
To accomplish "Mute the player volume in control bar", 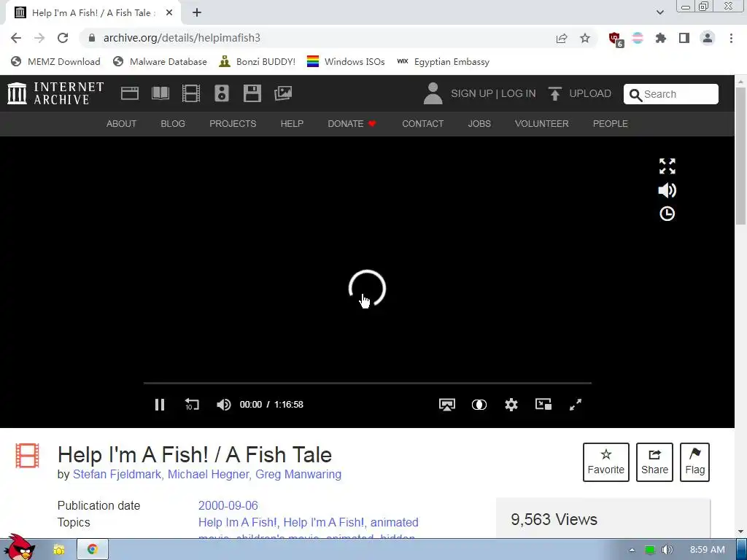I will pyautogui.click(x=223, y=404).
